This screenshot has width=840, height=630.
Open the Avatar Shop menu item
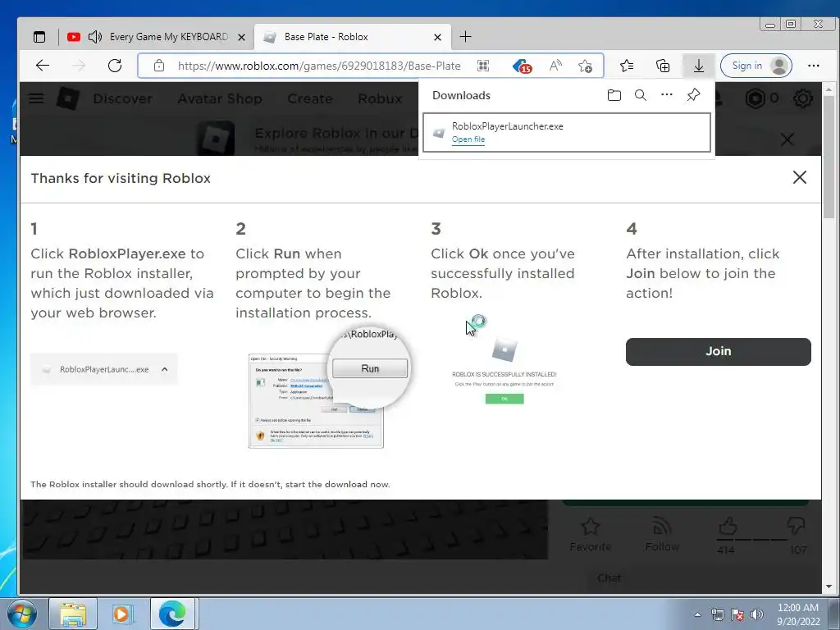[220, 98]
